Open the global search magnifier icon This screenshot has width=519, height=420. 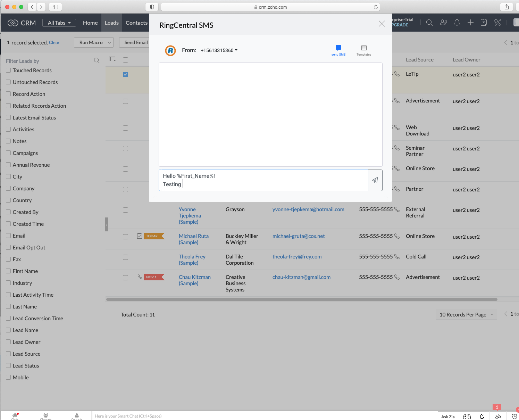click(x=429, y=22)
